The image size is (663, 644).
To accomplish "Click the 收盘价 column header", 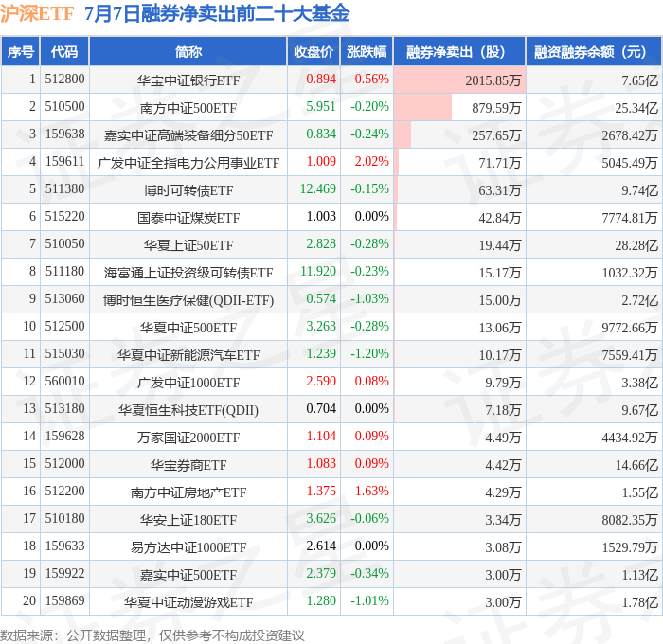I will [x=314, y=51].
